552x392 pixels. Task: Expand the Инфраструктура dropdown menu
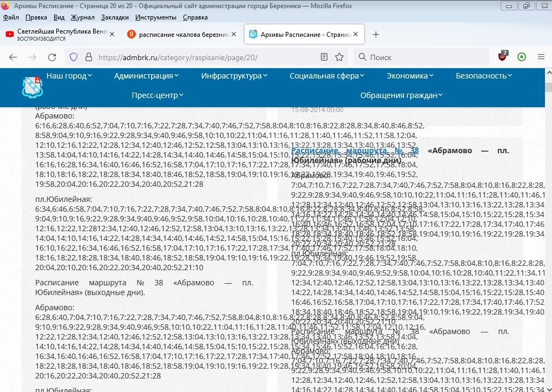[234, 76]
